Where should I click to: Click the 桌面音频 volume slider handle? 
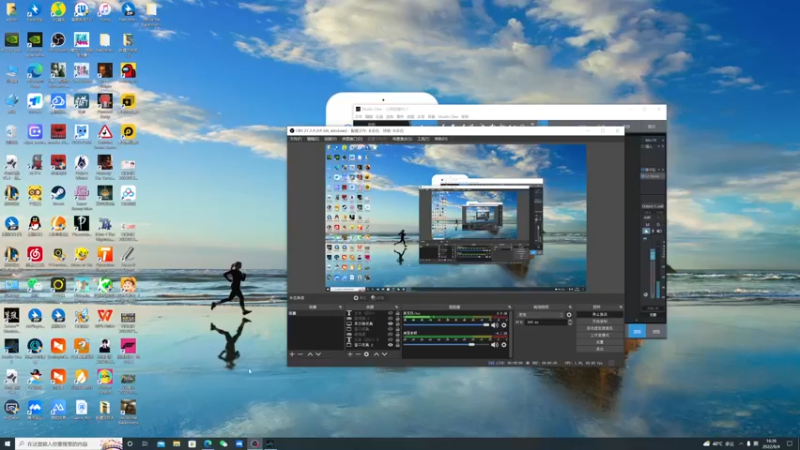(471, 344)
